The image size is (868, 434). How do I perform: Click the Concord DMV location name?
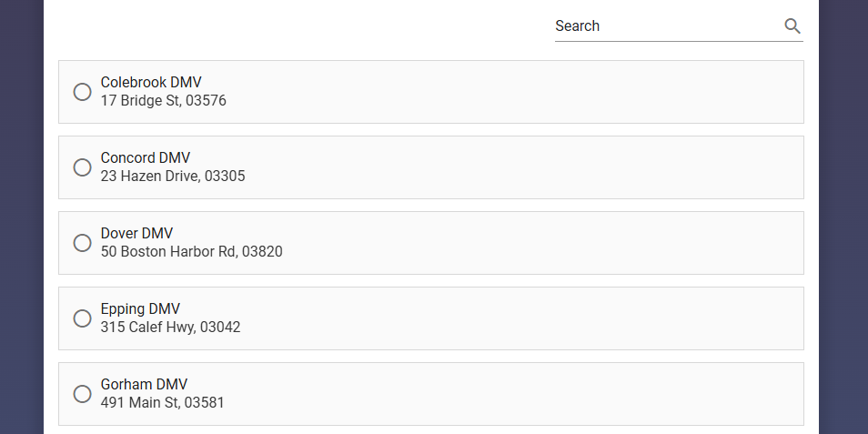click(x=146, y=157)
